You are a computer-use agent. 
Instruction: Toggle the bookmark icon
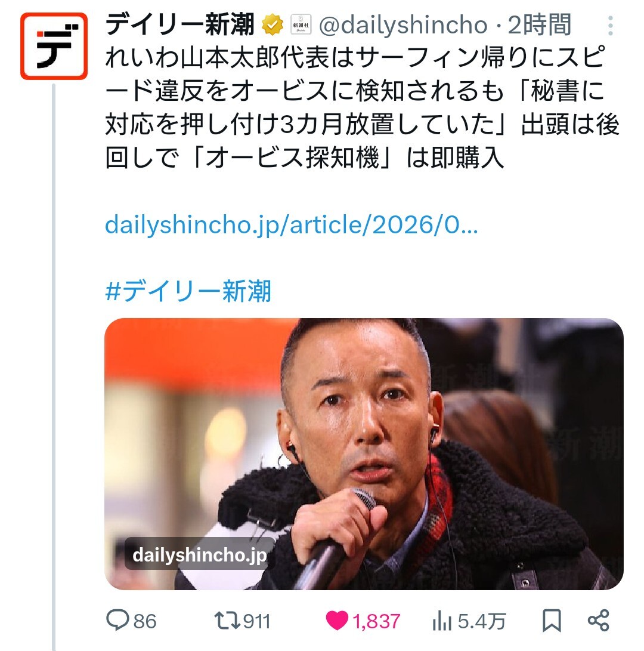click(552, 621)
